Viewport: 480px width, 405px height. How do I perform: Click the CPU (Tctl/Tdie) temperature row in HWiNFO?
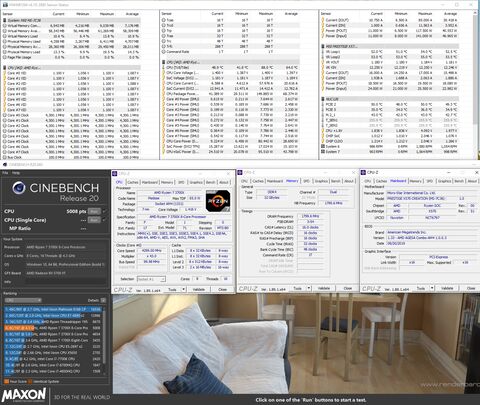[x=230, y=67]
